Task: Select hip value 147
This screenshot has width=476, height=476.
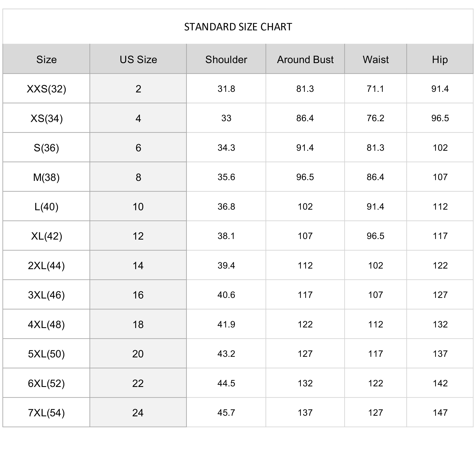Action: tap(440, 413)
